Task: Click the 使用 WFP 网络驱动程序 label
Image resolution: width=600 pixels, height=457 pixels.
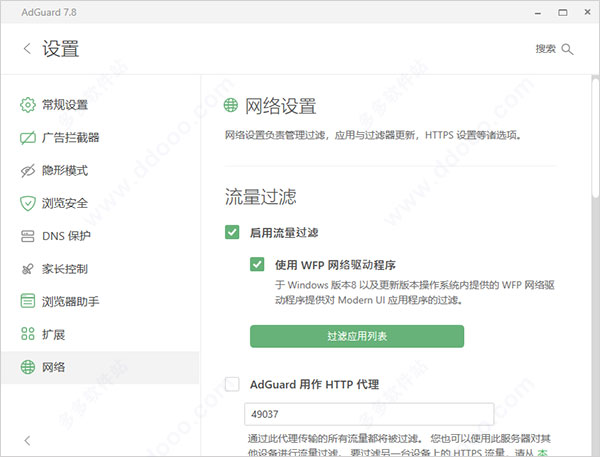Action: coord(335,264)
